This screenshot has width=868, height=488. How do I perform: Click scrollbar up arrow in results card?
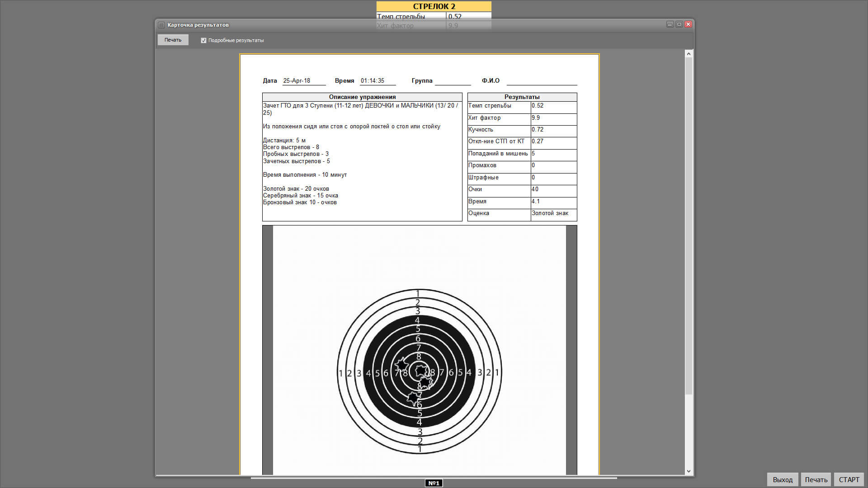point(689,54)
